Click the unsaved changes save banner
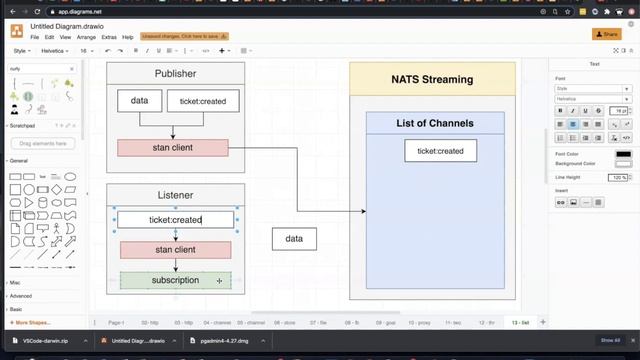 (x=184, y=36)
